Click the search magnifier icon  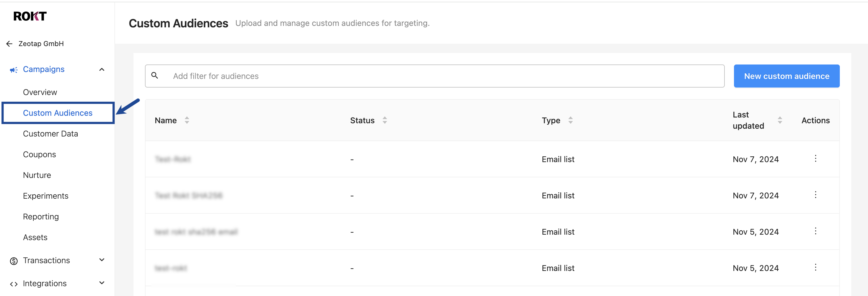(155, 76)
